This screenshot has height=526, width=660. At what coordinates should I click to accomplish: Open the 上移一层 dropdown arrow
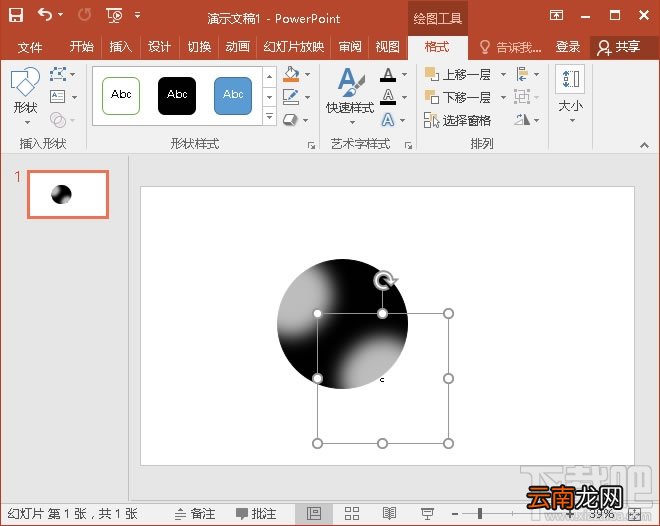click(503, 74)
